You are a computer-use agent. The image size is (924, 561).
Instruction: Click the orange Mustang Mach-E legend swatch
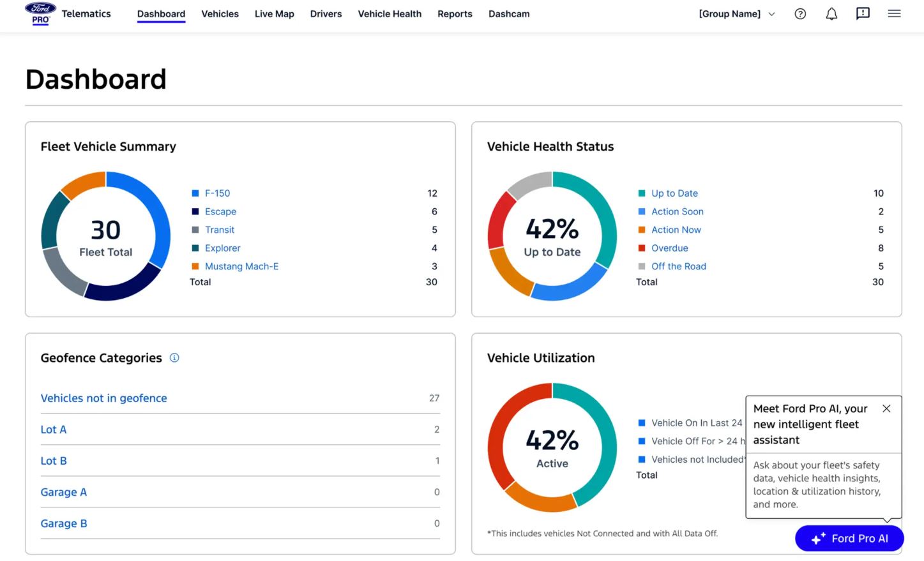[x=195, y=266]
